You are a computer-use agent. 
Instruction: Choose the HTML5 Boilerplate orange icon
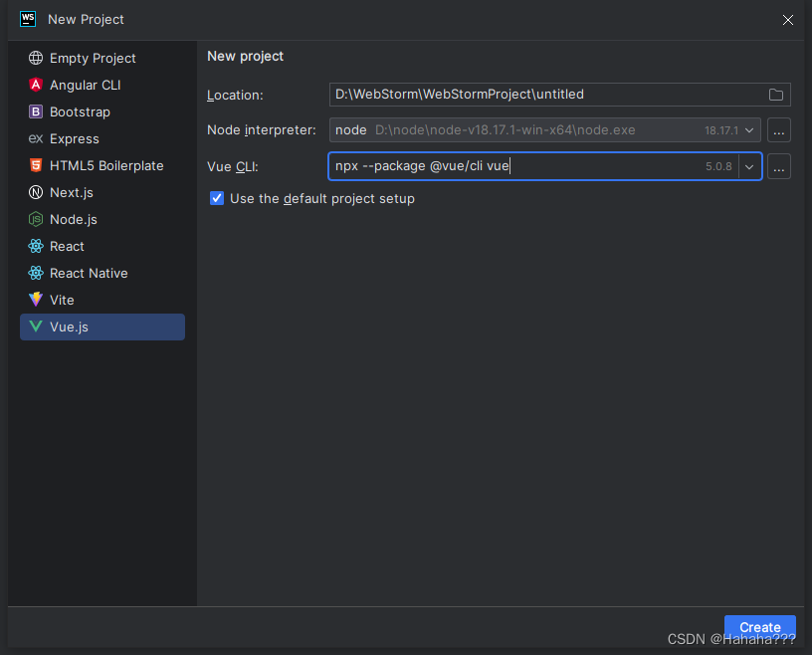[36, 166]
